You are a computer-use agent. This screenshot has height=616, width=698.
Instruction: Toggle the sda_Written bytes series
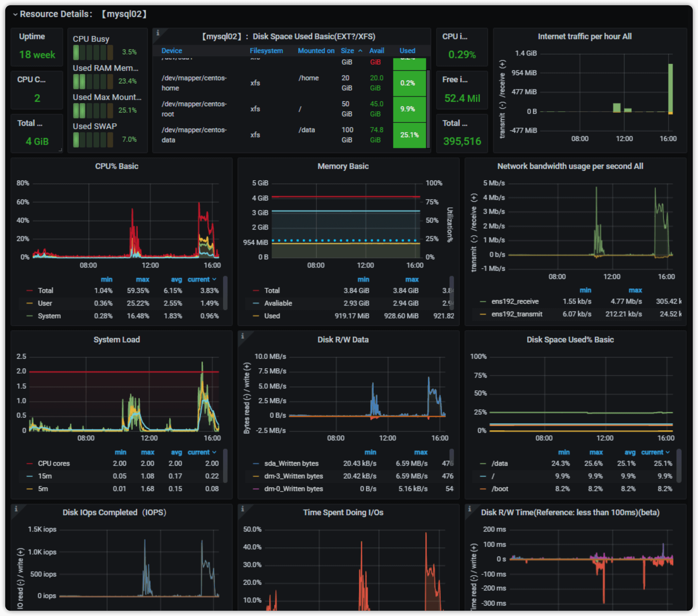click(291, 464)
